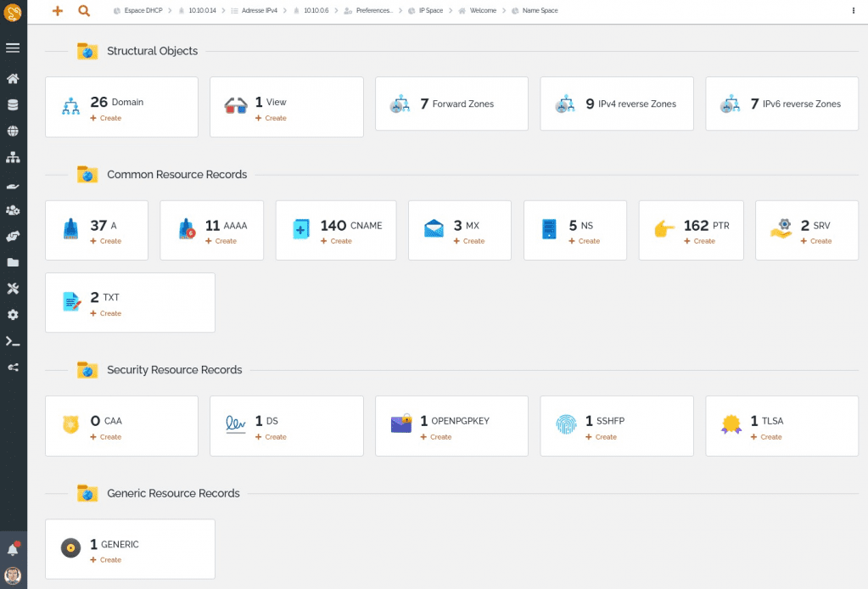Image resolution: width=868 pixels, height=589 pixels.
Task: Click the share icon at sidebar bottom
Action: pyautogui.click(x=12, y=367)
